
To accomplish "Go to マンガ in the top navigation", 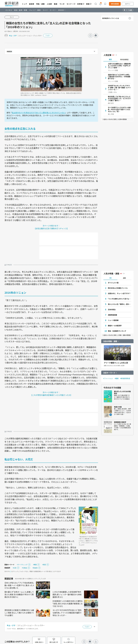I will point(62,4).
